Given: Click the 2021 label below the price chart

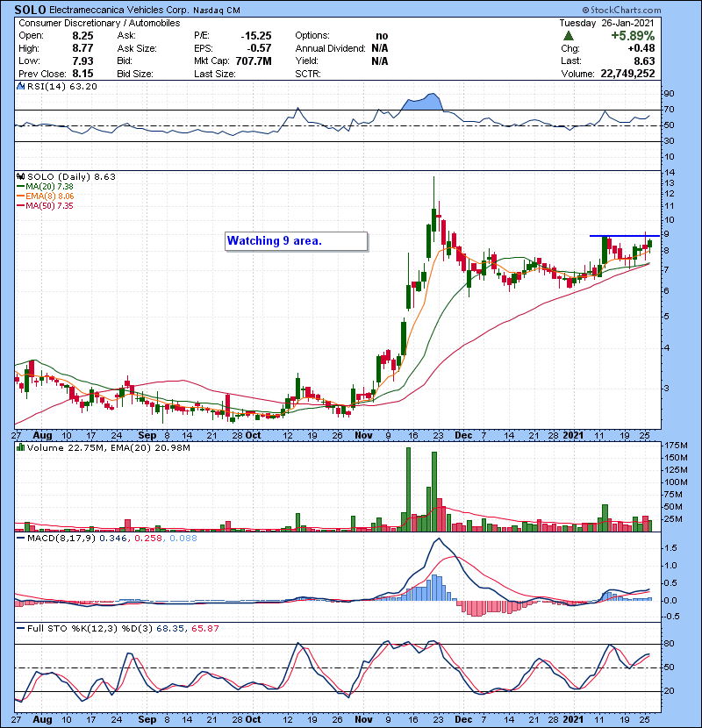Looking at the screenshot, I should tap(573, 434).
